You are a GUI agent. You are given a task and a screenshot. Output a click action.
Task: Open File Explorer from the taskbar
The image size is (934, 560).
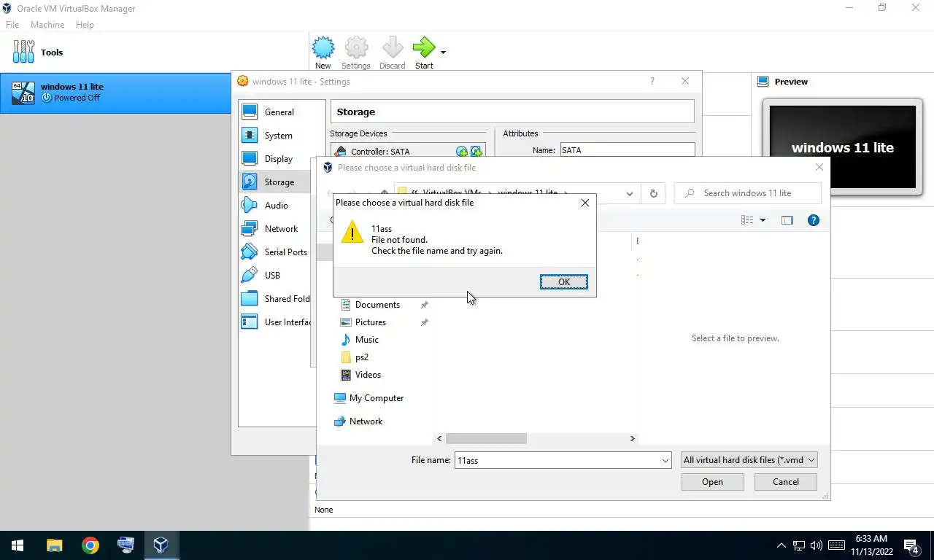coord(54,545)
